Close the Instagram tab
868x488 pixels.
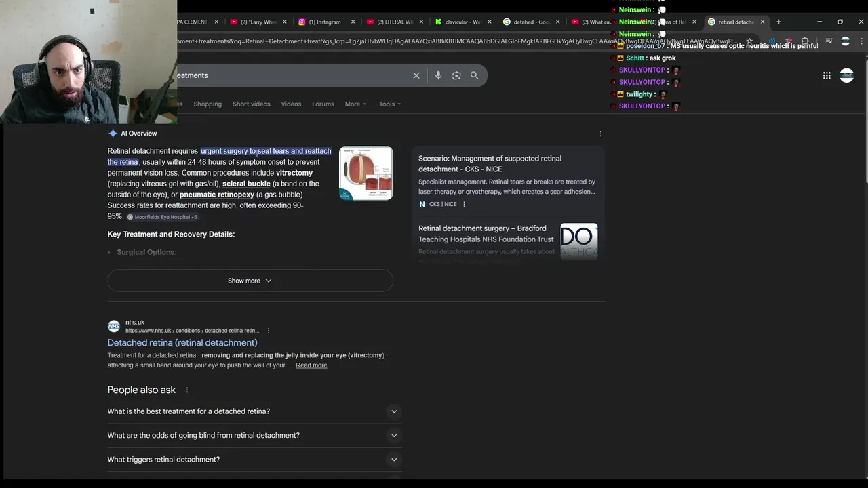tap(353, 22)
